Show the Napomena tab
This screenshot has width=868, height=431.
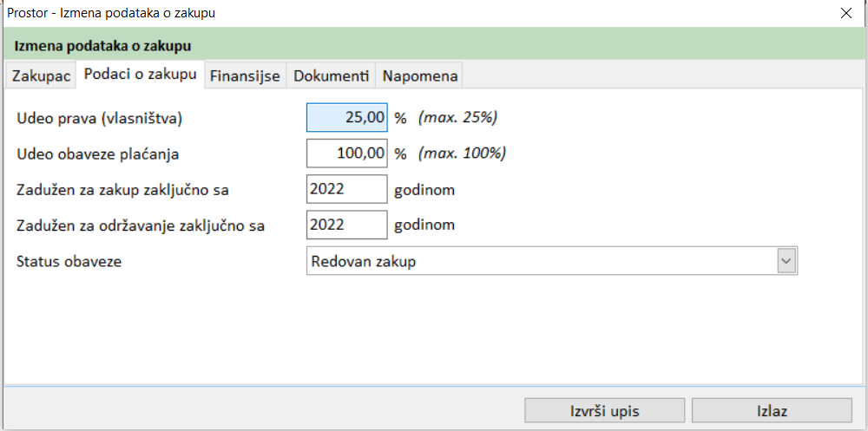(419, 76)
